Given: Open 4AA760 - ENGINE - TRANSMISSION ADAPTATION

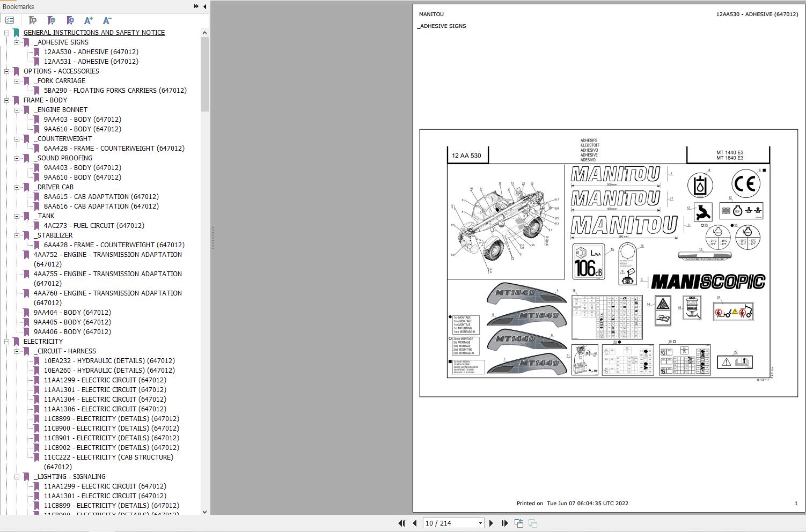Looking at the screenshot, I should [x=108, y=298].
